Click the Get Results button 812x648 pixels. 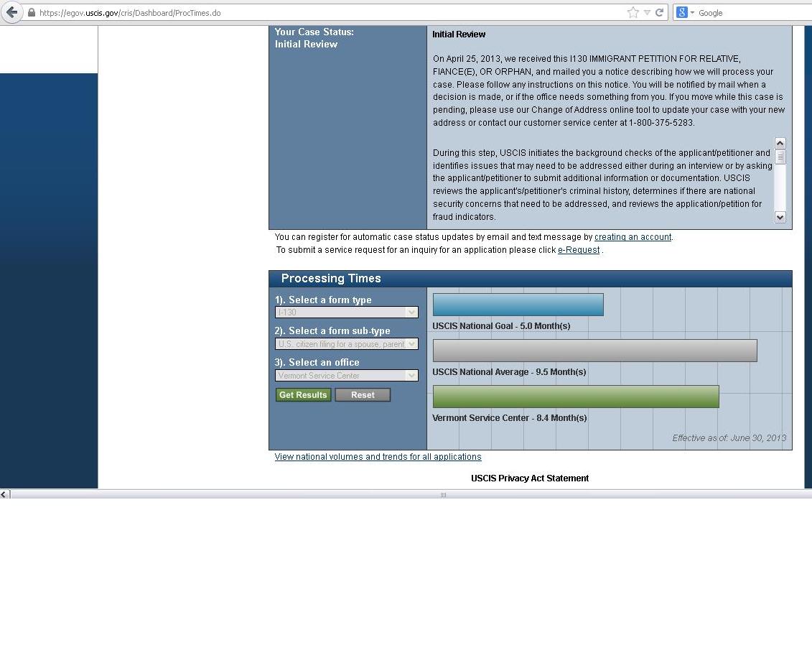[x=303, y=394]
